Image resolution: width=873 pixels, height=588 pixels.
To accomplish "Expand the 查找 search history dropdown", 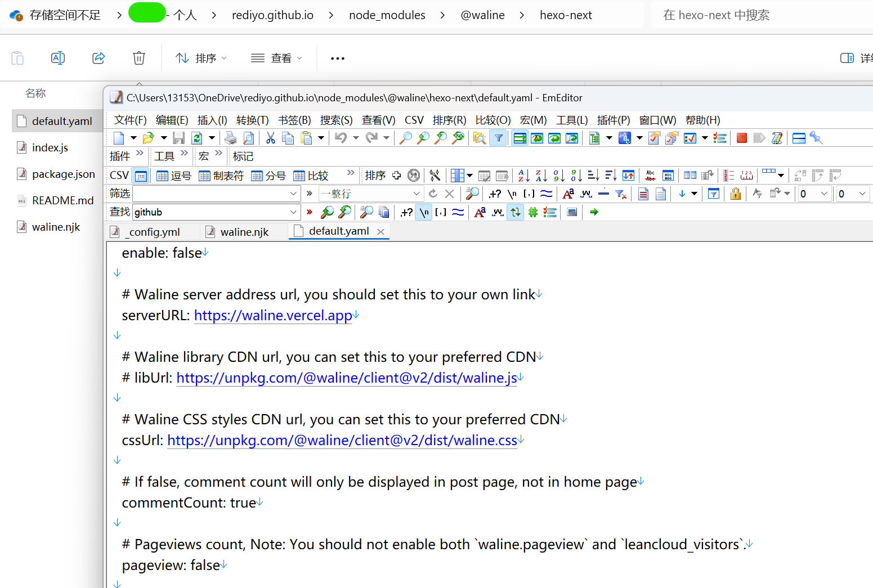I will point(293,212).
